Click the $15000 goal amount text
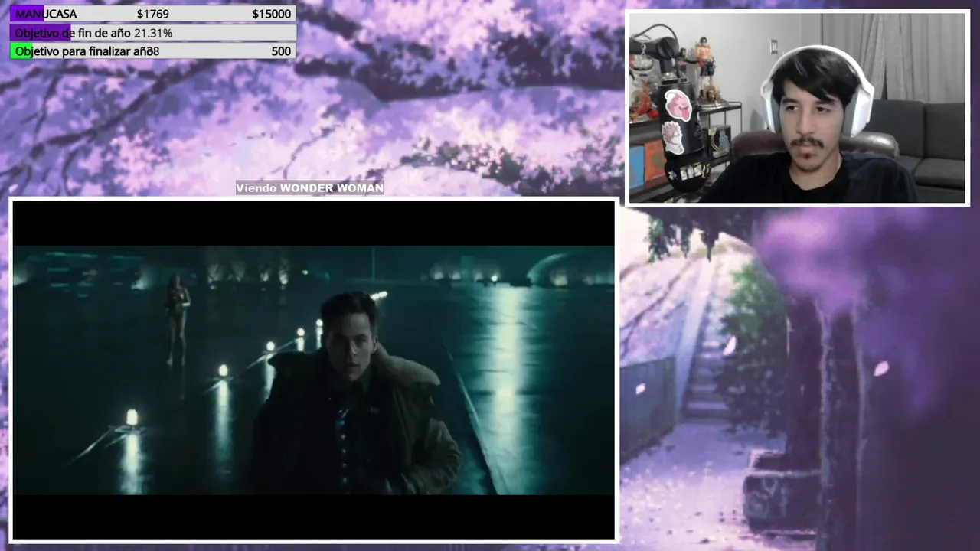Screen dimensions: 980x551 271,14
